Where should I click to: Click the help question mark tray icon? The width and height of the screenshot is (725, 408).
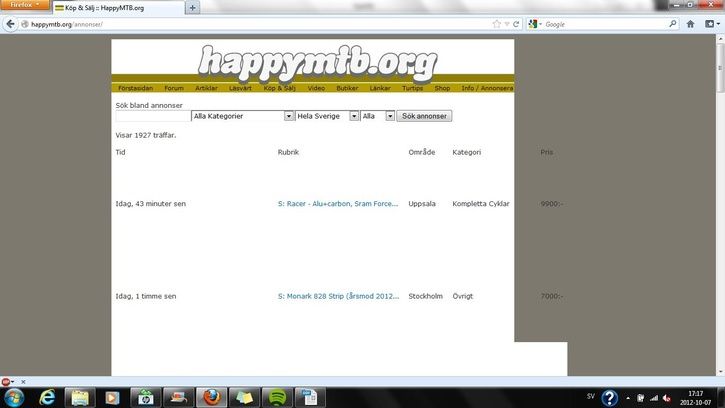tap(609, 397)
